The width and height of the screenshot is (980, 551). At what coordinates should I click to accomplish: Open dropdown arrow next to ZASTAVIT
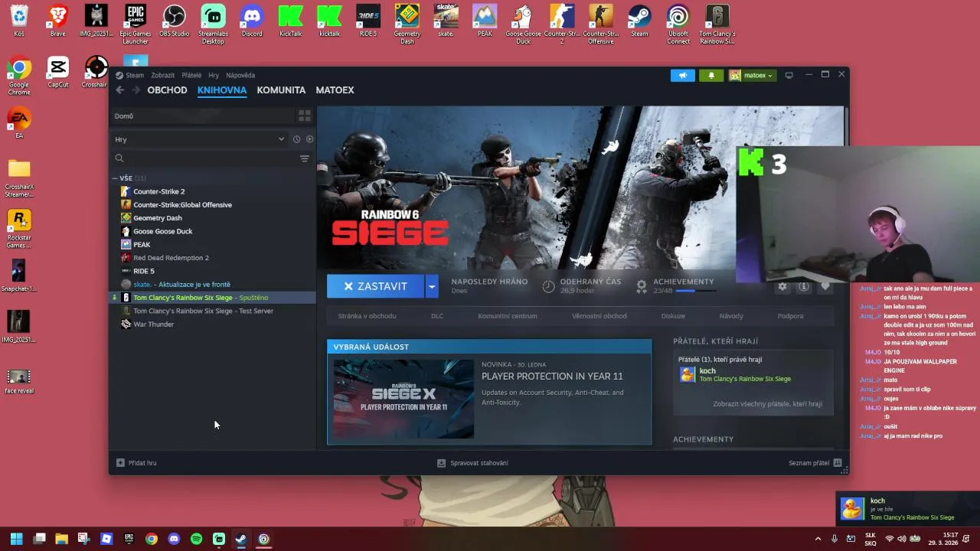[432, 286]
